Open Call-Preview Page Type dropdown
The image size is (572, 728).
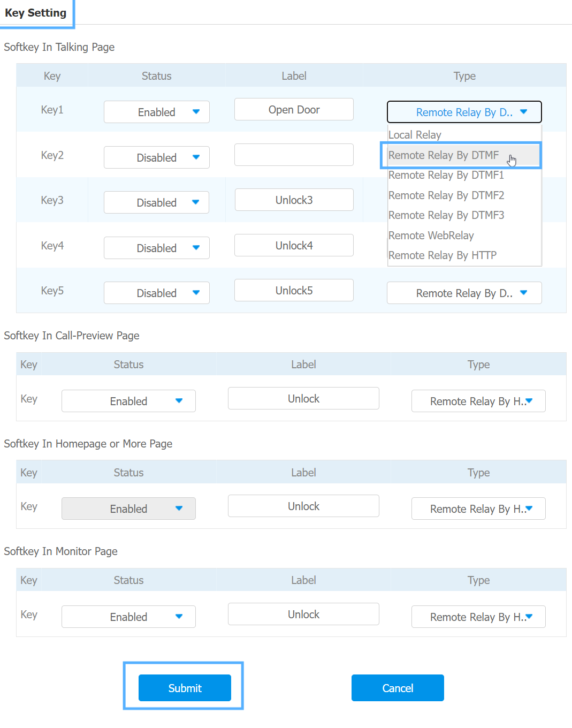(x=478, y=401)
